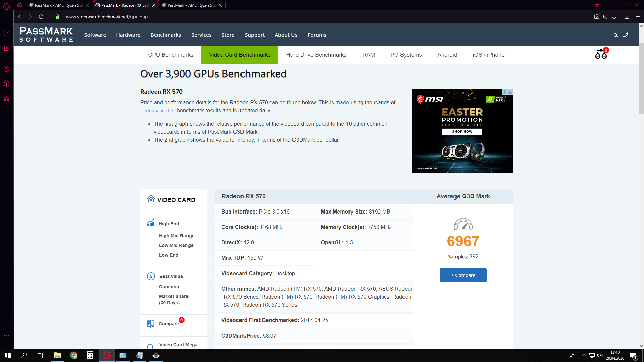644x362 pixels.
Task: Click browser snapshot camera icon
Action: point(596,17)
